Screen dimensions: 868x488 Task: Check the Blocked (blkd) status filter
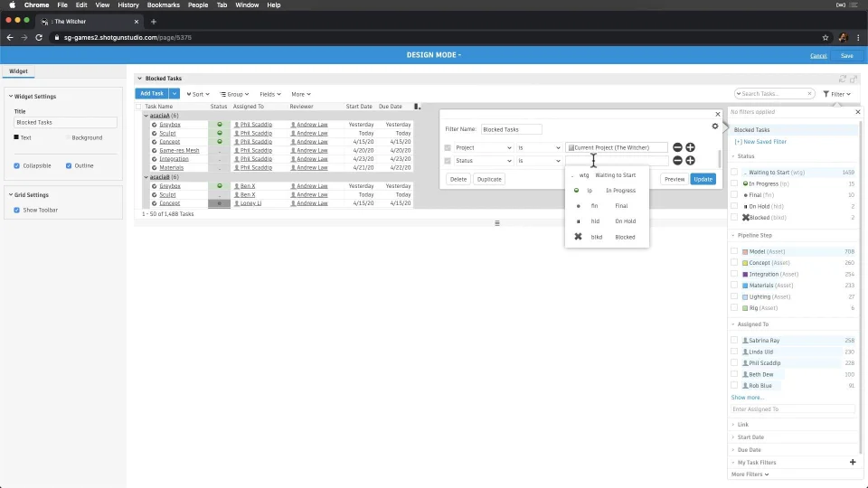point(734,218)
